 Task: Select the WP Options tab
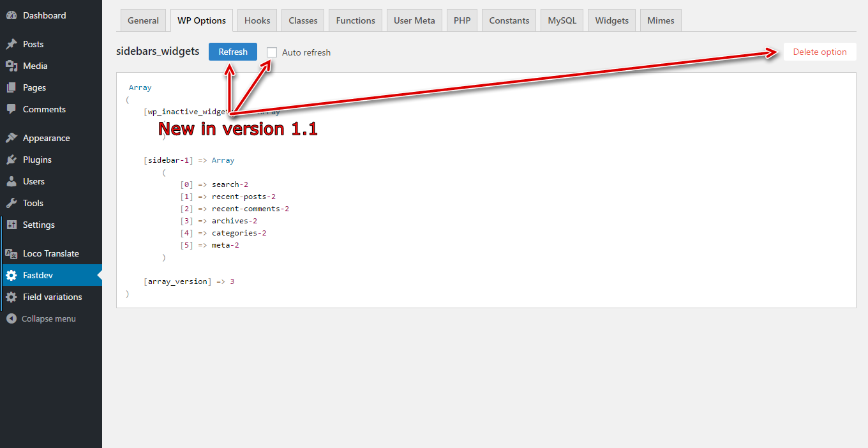(202, 20)
